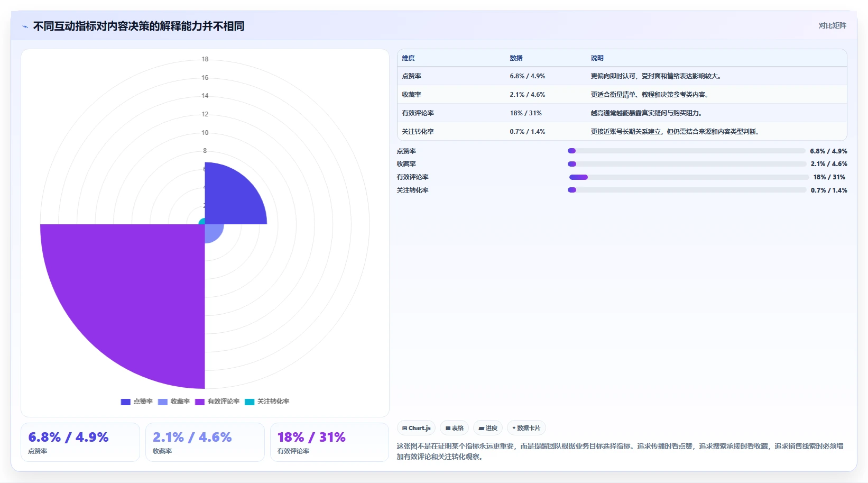Click the 有效评论率 label beside its progress bar
This screenshot has height=483, width=868.
[412, 177]
